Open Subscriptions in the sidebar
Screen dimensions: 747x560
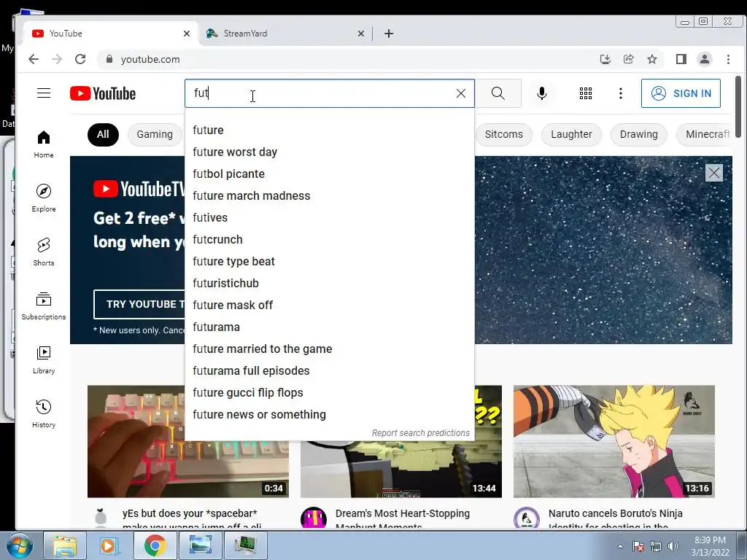44,306
